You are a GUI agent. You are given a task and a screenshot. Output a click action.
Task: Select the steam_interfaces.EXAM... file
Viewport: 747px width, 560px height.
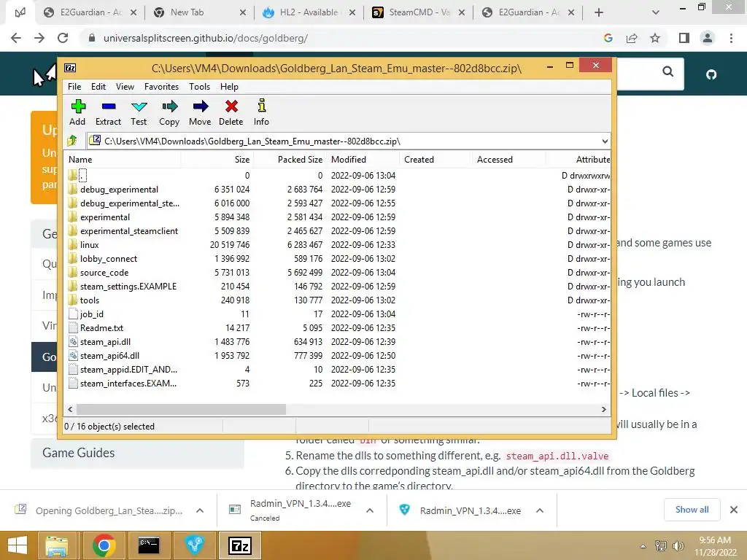pos(128,384)
